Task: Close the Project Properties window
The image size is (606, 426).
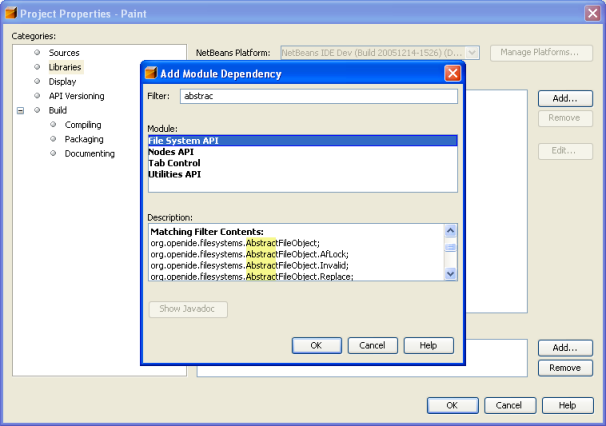Action: (592, 14)
